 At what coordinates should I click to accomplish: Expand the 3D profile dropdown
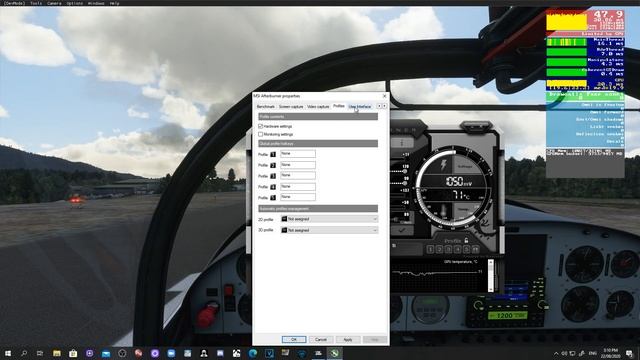[x=329, y=230]
